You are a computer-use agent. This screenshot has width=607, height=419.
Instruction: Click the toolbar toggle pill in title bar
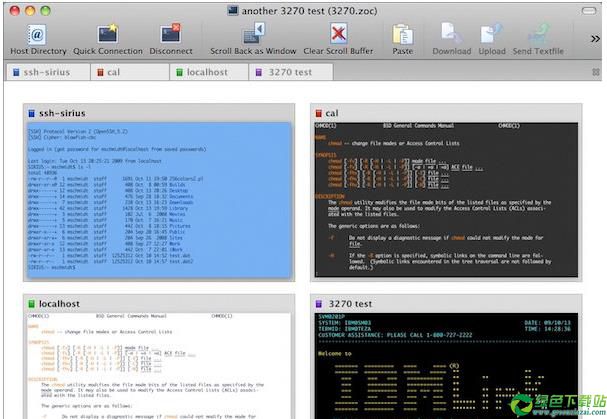(589, 11)
